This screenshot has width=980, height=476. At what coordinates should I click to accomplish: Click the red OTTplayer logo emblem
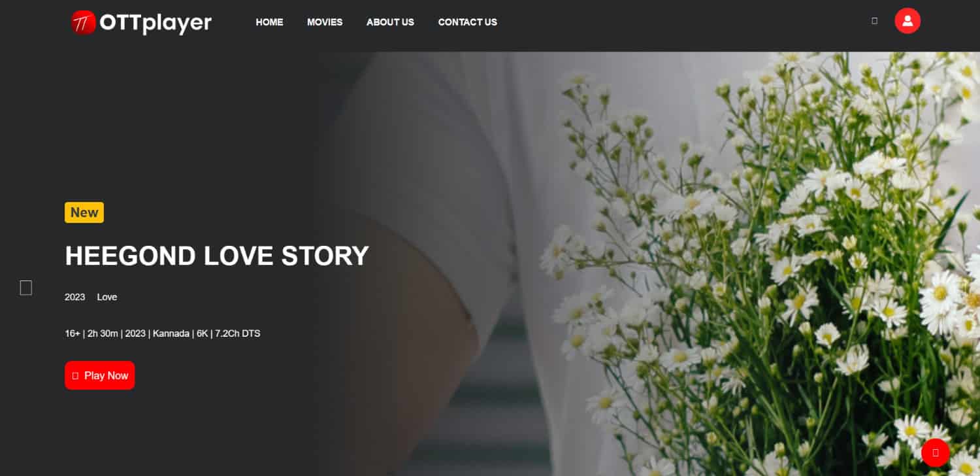(x=84, y=23)
